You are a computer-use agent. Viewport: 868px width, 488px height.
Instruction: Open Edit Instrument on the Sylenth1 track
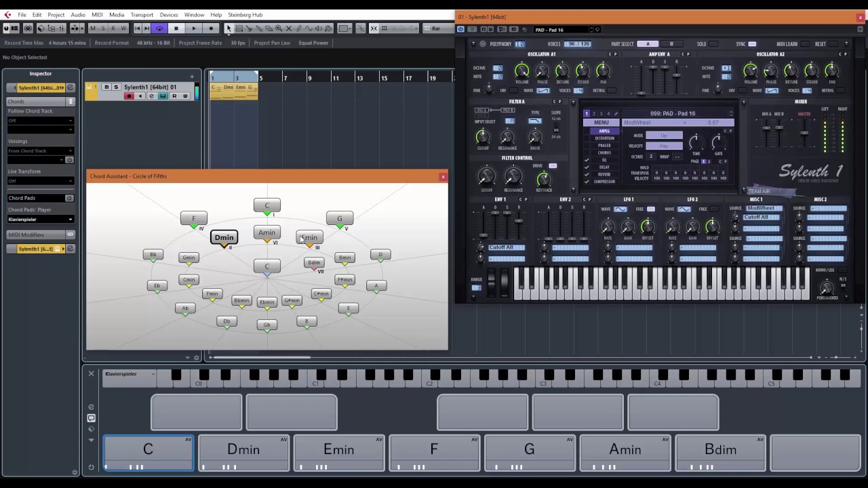(x=152, y=96)
